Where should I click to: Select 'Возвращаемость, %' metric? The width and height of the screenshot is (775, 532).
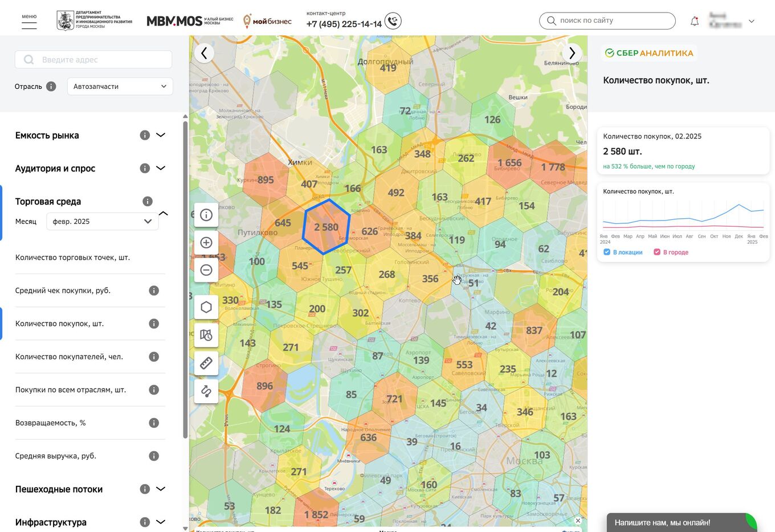point(50,423)
